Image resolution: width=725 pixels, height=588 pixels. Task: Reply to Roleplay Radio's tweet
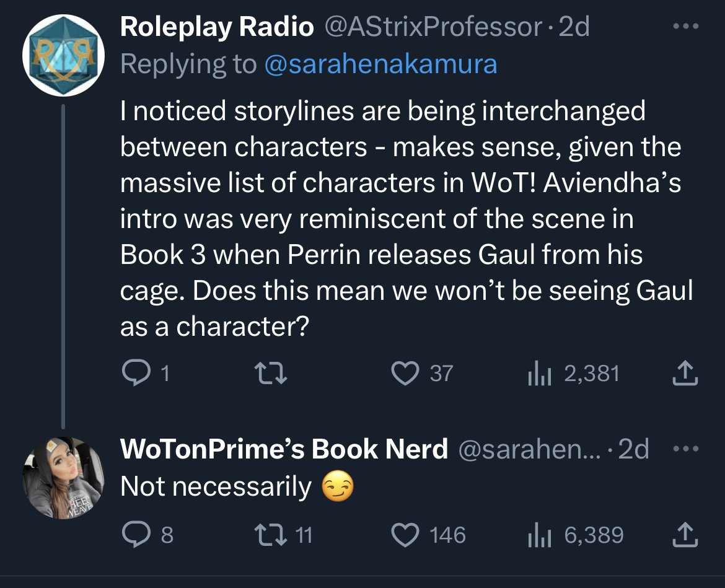tap(133, 374)
